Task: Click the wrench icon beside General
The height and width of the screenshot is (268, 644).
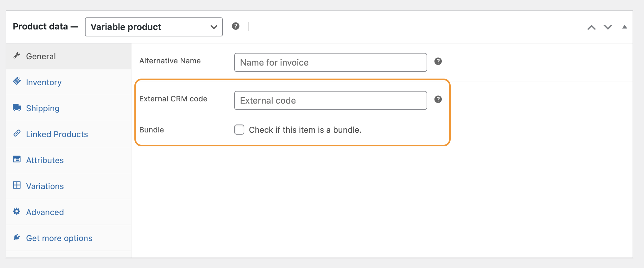Action: 17,55
